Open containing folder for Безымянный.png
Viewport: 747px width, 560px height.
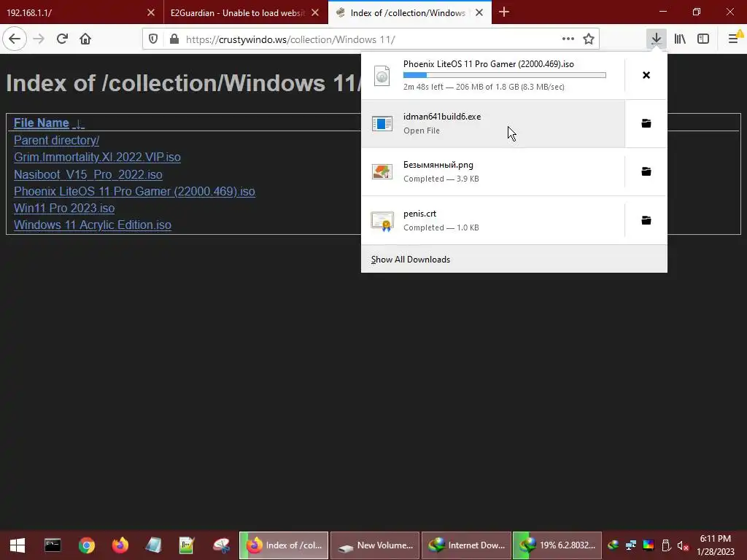(646, 171)
